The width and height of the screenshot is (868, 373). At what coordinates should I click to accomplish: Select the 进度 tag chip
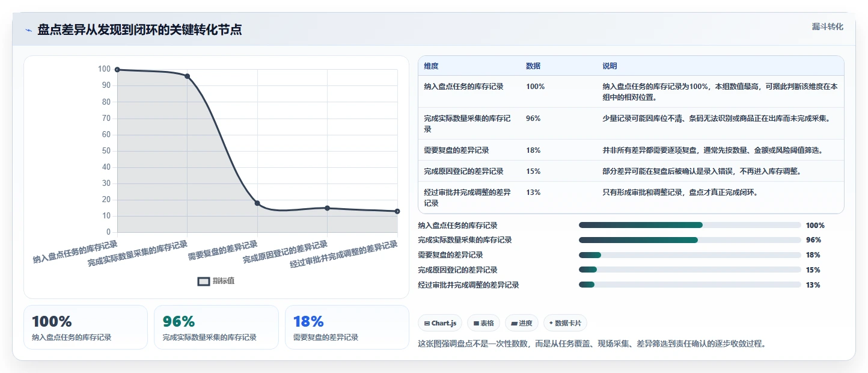522,323
